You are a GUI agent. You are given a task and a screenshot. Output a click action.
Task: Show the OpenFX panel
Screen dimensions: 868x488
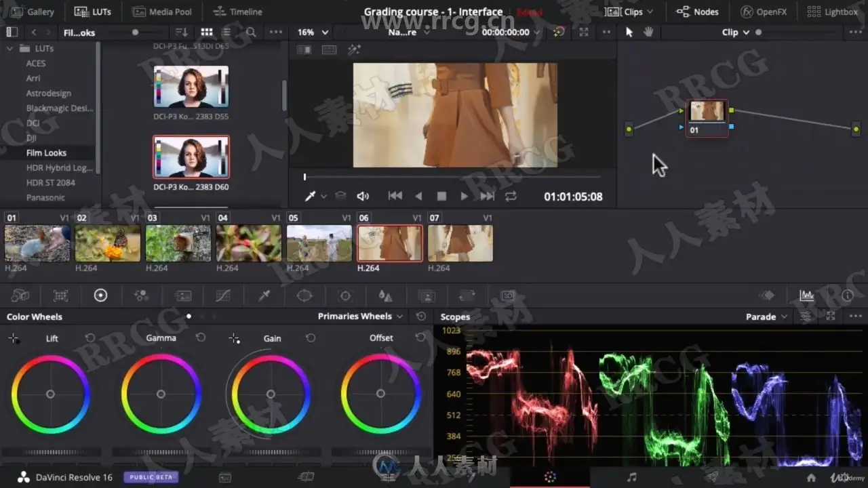pos(764,12)
